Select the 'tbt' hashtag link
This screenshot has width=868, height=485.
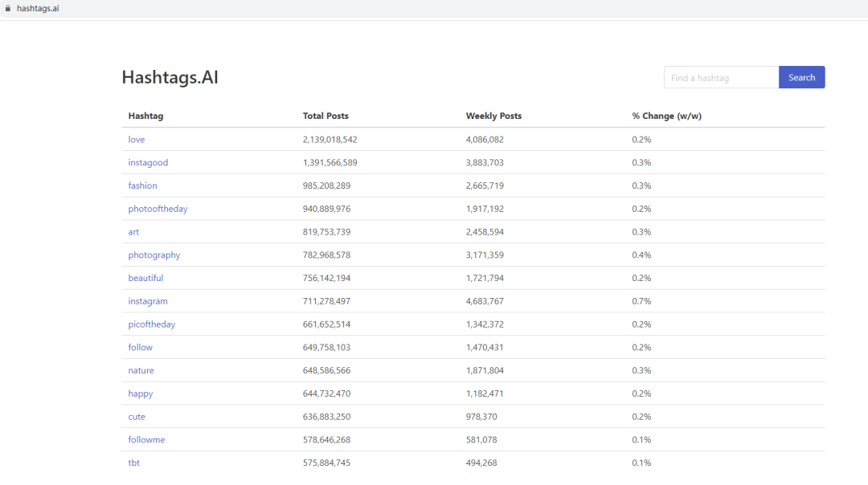[134, 463]
